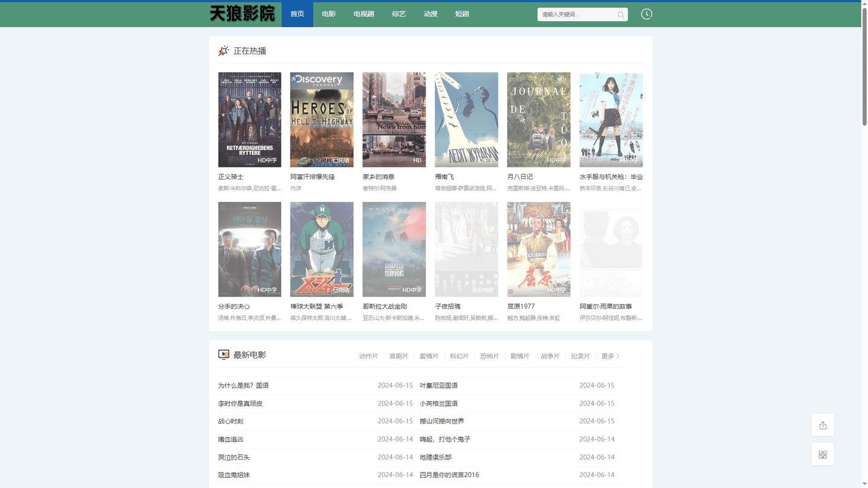Open 战心时刻 in movie list
The image size is (868, 488).
[231, 421]
